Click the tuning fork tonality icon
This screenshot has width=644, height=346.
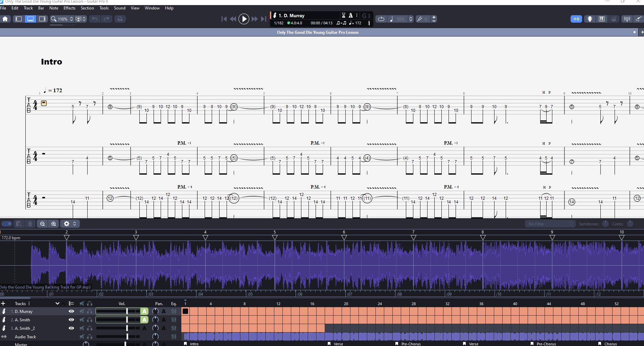click(x=419, y=19)
